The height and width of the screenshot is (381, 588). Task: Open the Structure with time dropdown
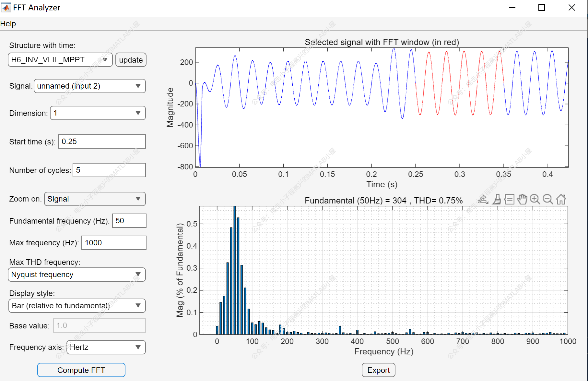coord(60,60)
